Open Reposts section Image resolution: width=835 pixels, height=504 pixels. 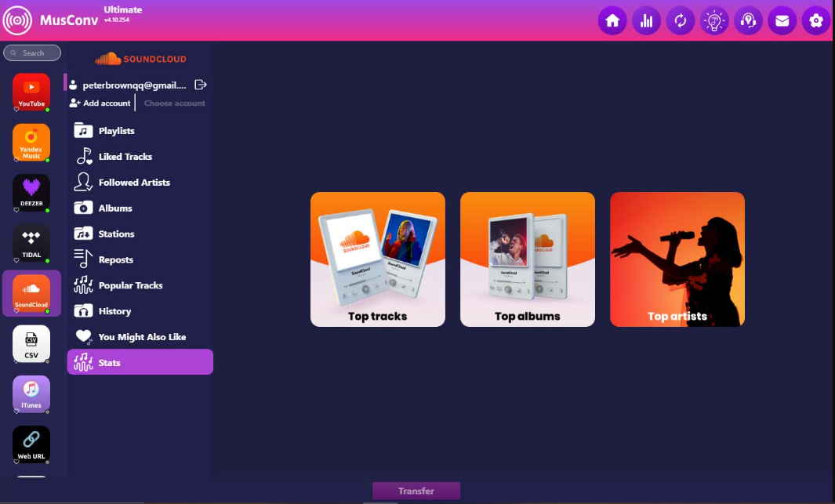point(140,259)
